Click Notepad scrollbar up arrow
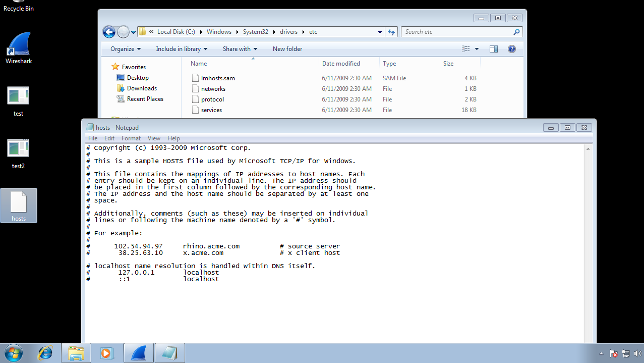This screenshot has height=363, width=644. (589, 148)
